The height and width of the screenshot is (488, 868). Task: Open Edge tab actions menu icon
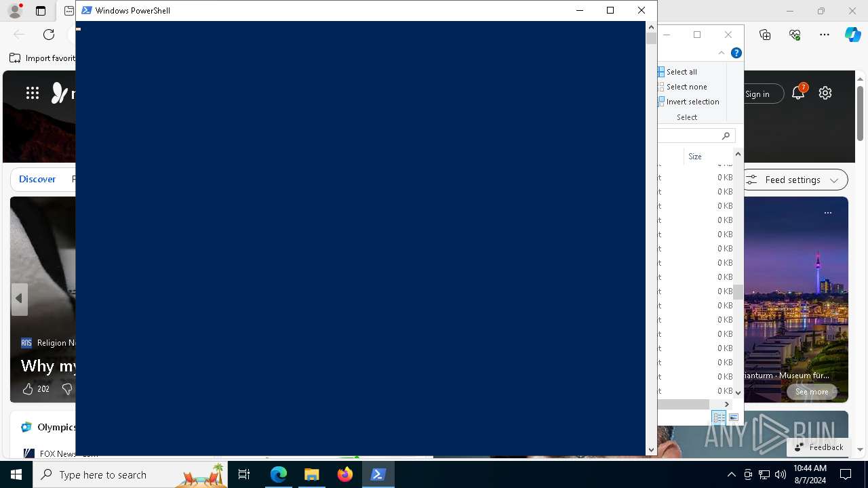pos(41,11)
